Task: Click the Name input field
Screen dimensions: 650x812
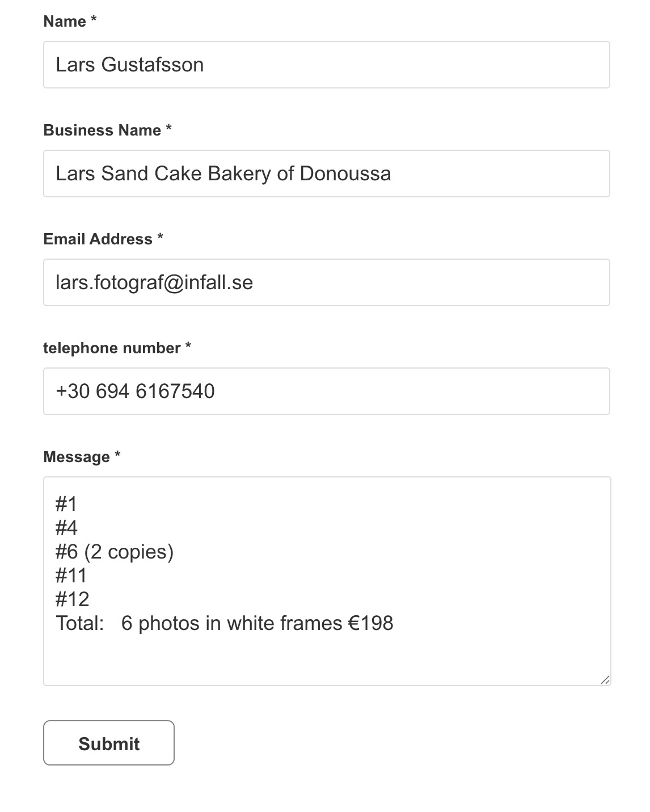Action: coord(326,65)
